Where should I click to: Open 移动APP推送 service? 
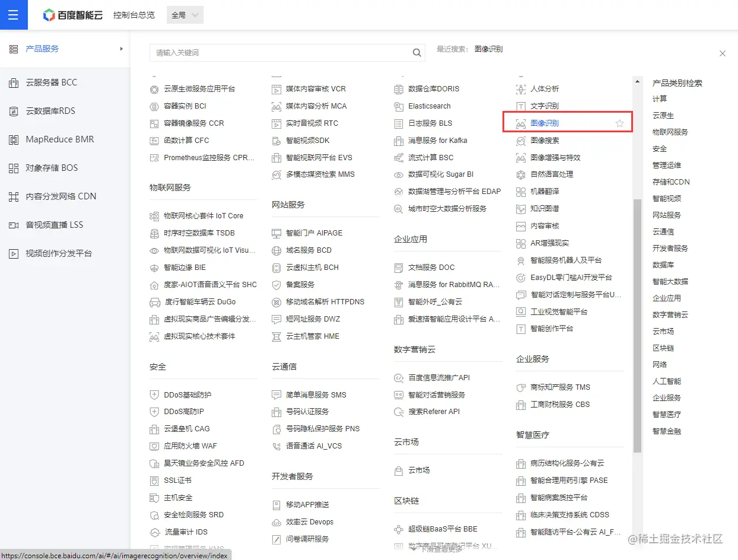point(307,505)
